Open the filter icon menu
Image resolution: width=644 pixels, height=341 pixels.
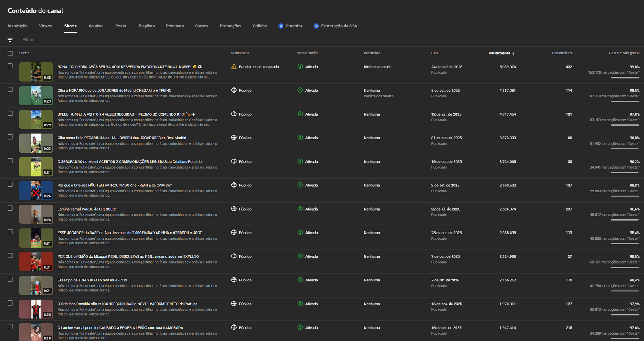(10, 40)
